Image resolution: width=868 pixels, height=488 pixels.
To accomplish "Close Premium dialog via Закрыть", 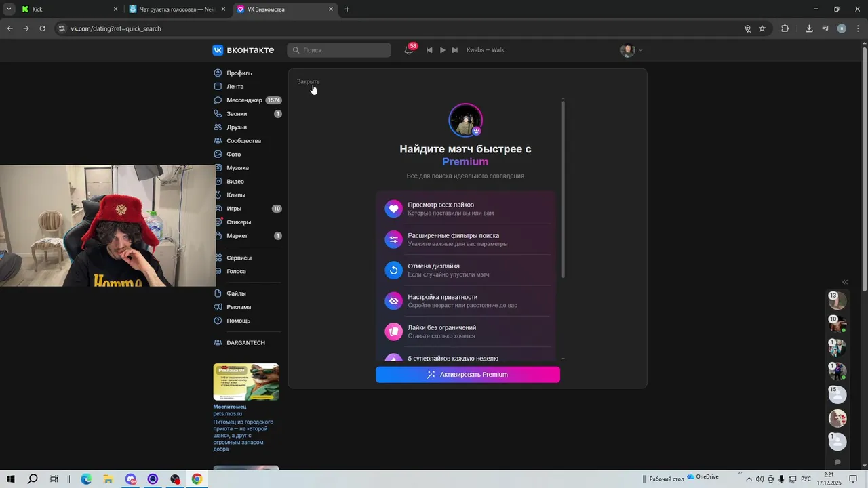I will tap(308, 81).
